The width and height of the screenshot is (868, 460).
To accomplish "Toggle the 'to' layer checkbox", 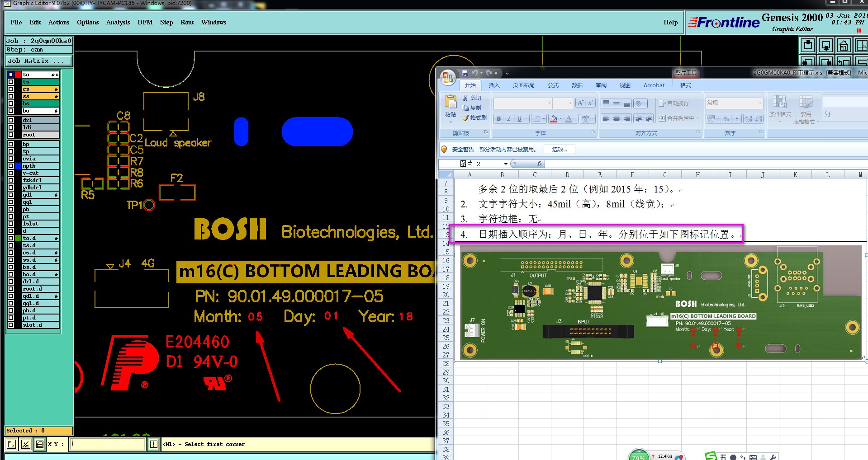I will point(11,75).
